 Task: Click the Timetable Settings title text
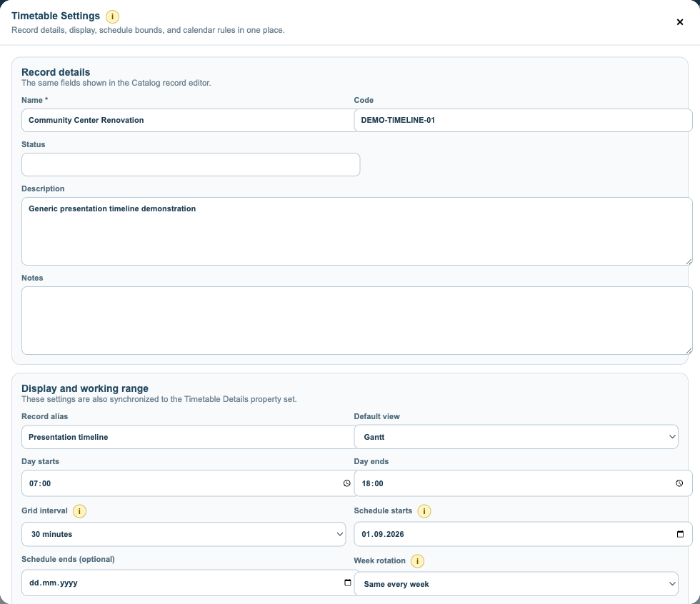(x=56, y=16)
